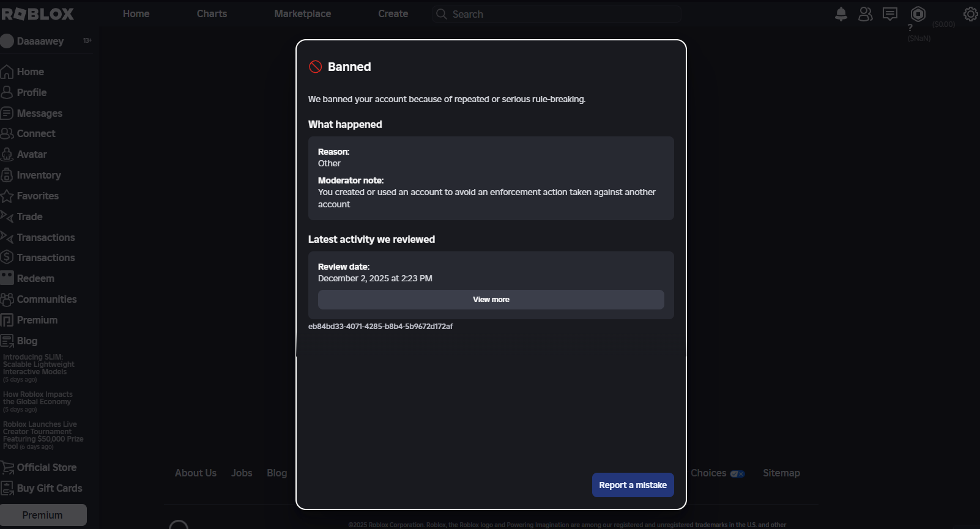Screen dimensions: 980x529
Task: Select Create in the top navigation
Action: point(393,14)
